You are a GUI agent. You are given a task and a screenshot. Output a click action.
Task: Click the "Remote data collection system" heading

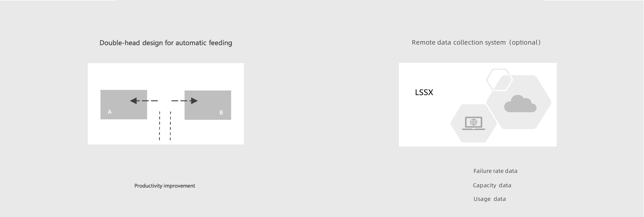476,42
